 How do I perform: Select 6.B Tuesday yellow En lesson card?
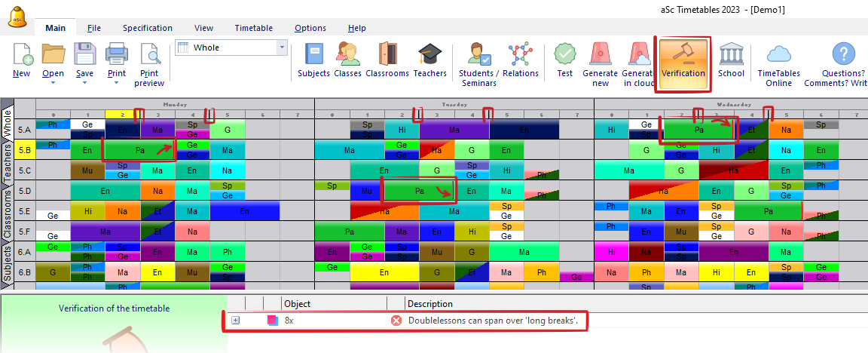click(384, 272)
